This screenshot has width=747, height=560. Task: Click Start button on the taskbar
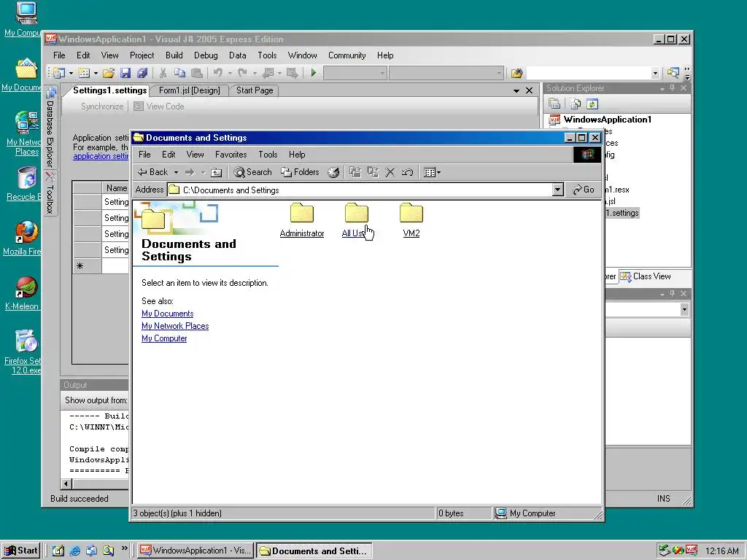[x=20, y=551]
